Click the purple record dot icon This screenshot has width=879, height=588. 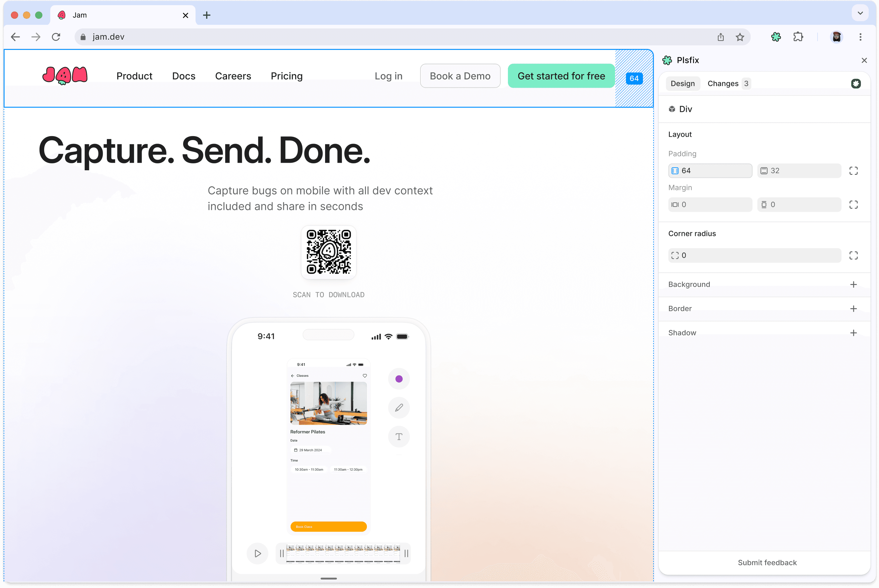399,379
